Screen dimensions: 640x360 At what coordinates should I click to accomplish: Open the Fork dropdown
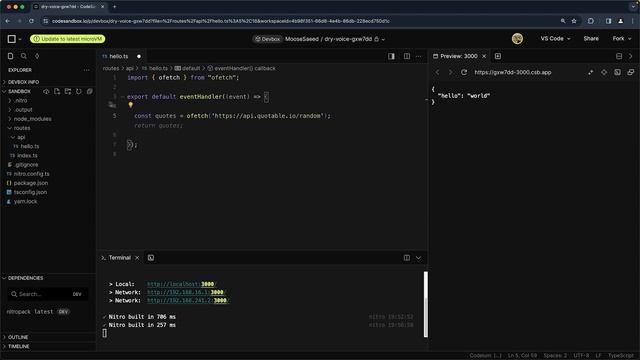pyautogui.click(x=622, y=39)
